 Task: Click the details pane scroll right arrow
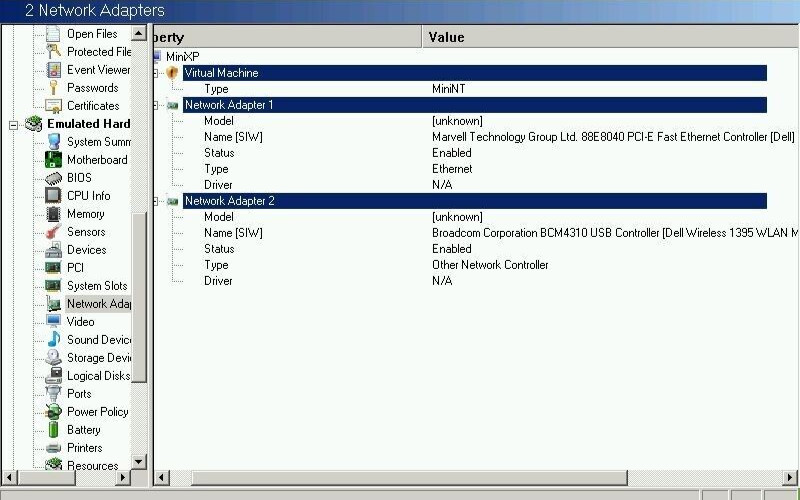click(790, 478)
